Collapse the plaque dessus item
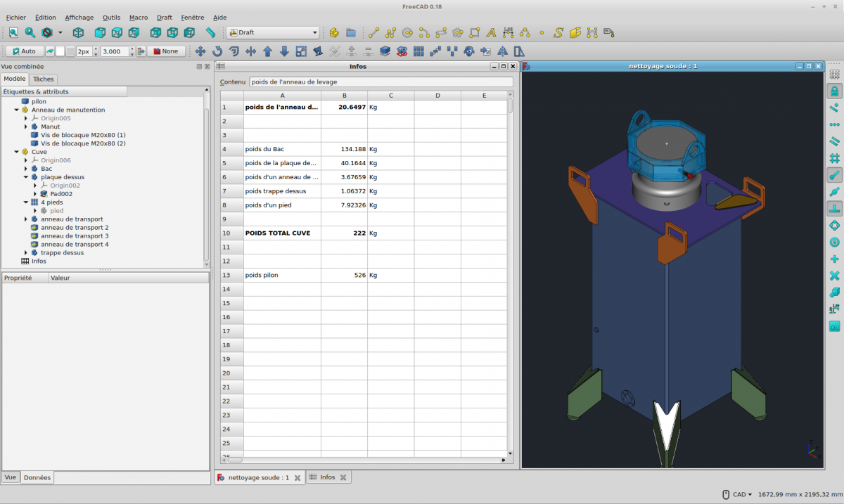This screenshot has width=844, height=504. (26, 177)
